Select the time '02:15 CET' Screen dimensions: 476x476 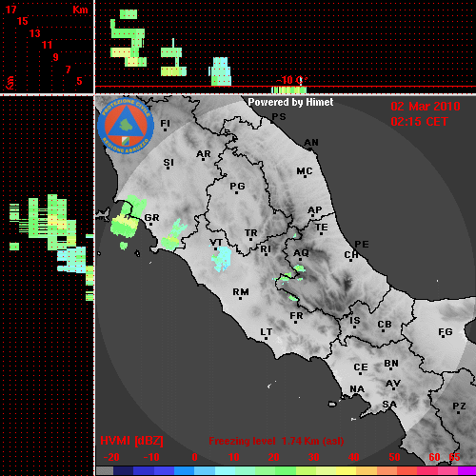tap(419, 122)
